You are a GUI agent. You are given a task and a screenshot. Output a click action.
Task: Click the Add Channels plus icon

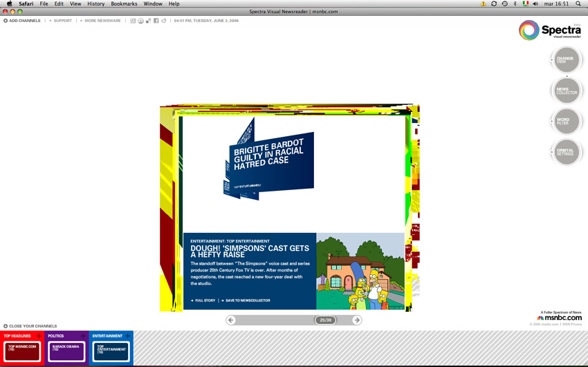(6, 21)
